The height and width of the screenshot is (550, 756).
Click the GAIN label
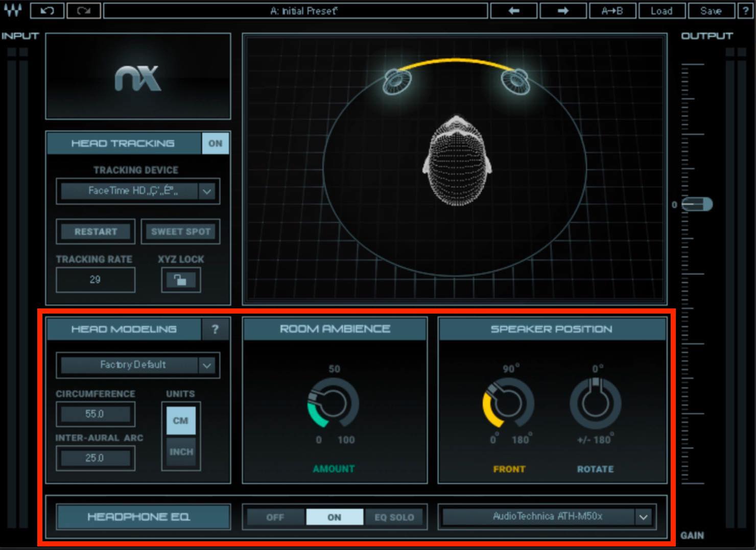pos(692,535)
